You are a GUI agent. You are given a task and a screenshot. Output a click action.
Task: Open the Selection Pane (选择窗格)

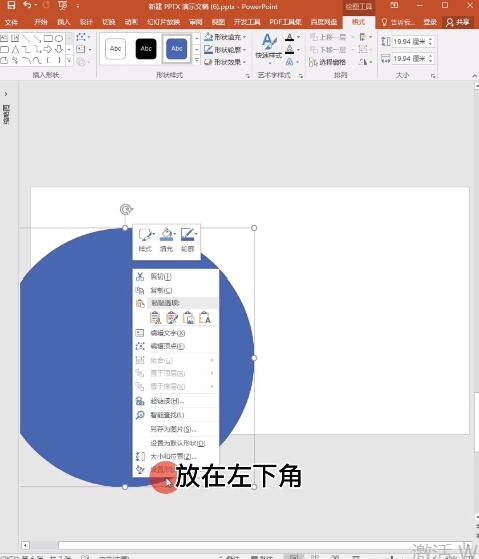pyautogui.click(x=328, y=62)
